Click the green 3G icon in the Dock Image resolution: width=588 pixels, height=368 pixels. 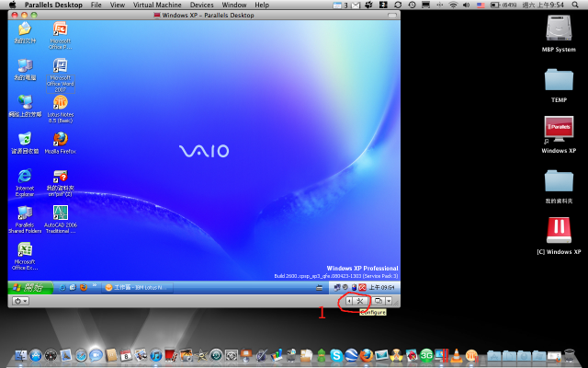[426, 355]
